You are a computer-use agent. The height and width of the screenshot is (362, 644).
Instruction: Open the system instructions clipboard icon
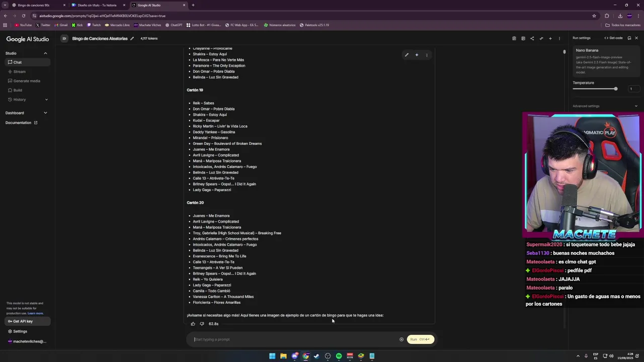point(514,39)
